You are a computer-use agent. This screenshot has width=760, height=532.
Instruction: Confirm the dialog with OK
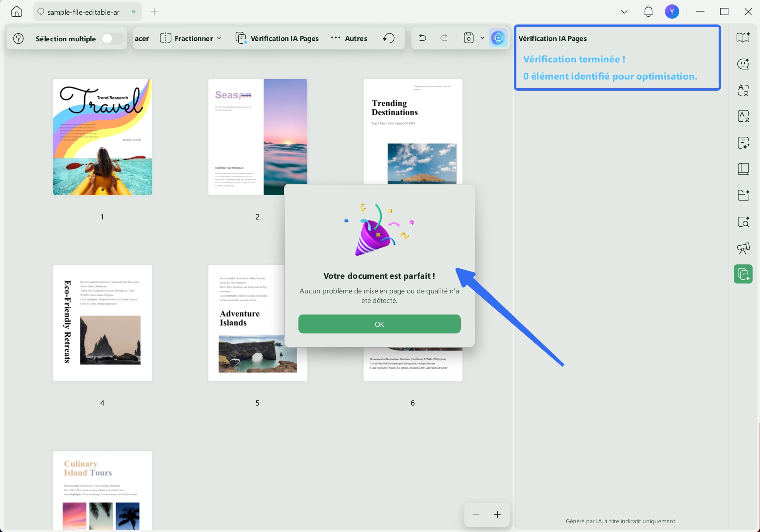tap(380, 324)
